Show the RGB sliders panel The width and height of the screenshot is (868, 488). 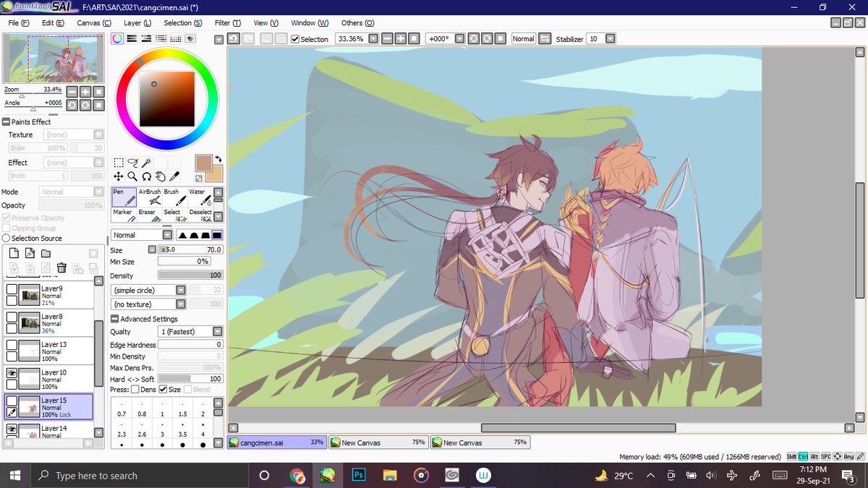132,39
